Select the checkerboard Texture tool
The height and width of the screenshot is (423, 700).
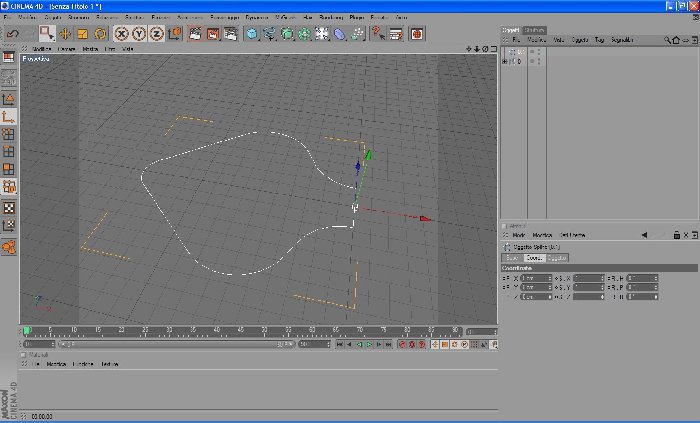8,207
